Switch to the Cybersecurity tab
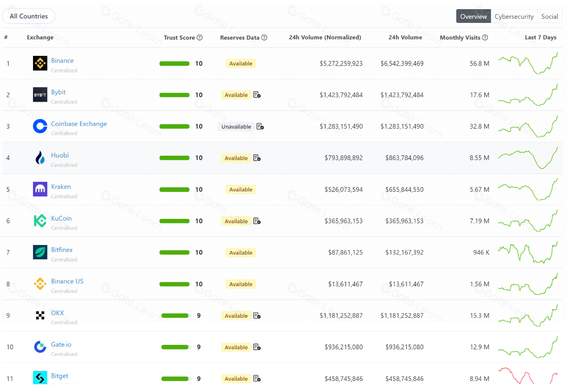The image size is (568, 392). click(514, 16)
